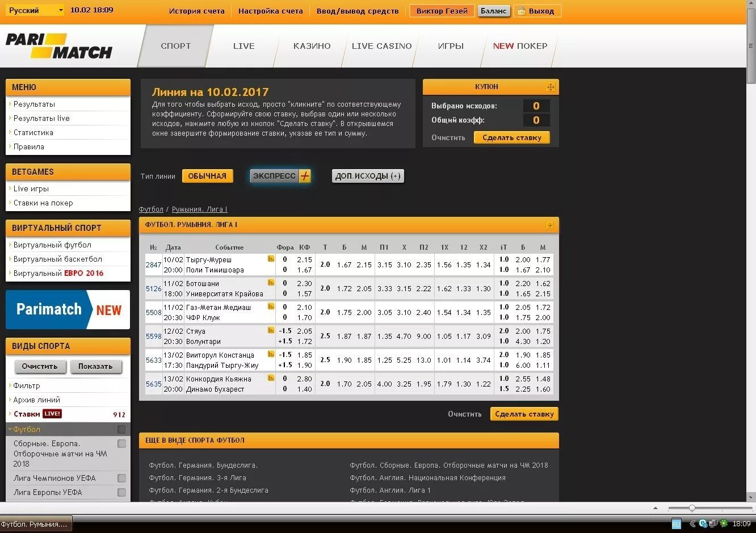Expand the Архив линий sidebar item
Screen dimensions: 756x533
37,400
